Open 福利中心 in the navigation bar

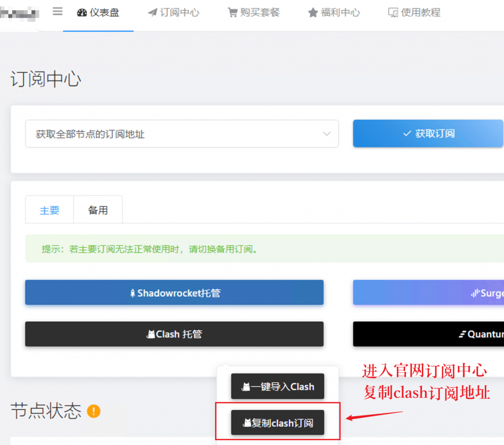click(x=334, y=12)
